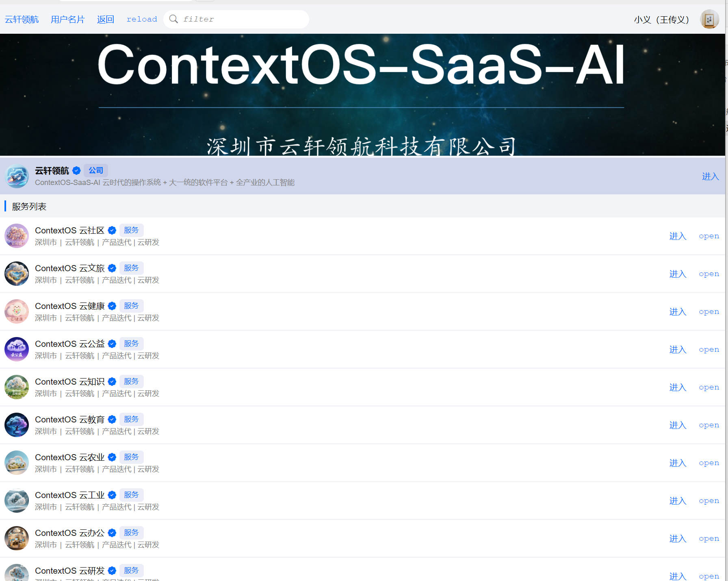This screenshot has height=581, width=728.
Task: Click 进入 for the 云轩领航 company
Action: [x=710, y=176]
